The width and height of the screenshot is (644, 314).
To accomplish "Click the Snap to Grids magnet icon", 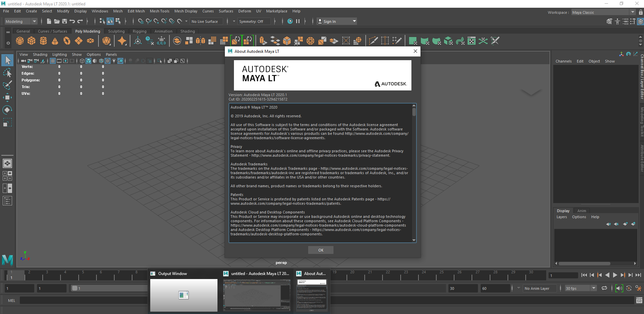I will pos(141,21).
